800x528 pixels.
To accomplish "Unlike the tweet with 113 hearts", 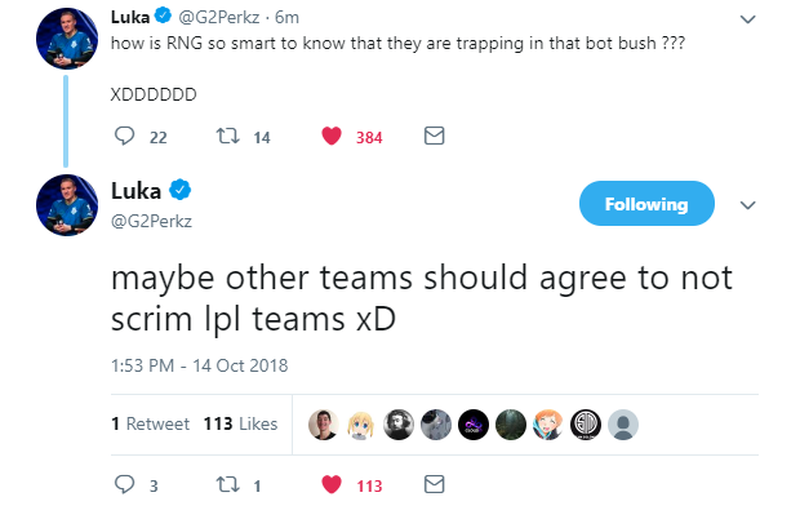I will coord(332,485).
